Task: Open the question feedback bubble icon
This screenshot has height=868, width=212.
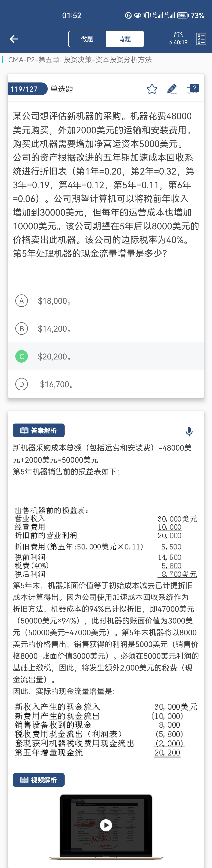Action: point(193,89)
